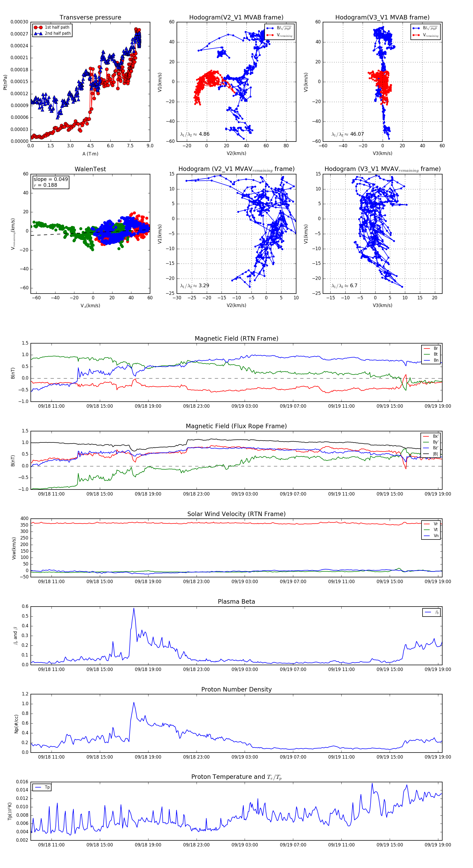This screenshot has height=868, width=473.
Task: Select the "2nd half path" legend entry
Action: click(52, 33)
